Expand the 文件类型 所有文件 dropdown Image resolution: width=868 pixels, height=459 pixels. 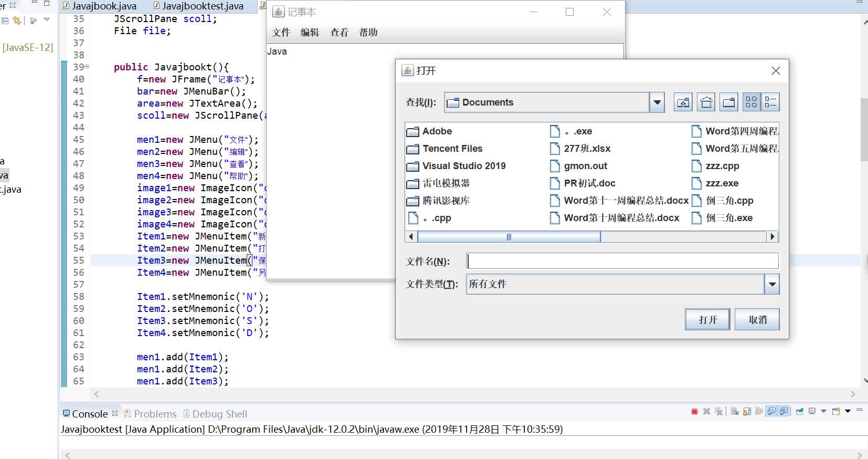771,285
